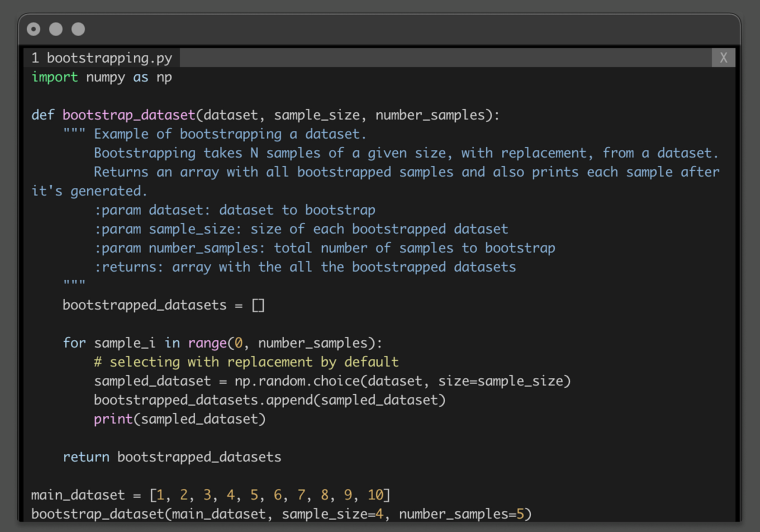
Task: Click the second gray window circle button
Action: point(56,28)
